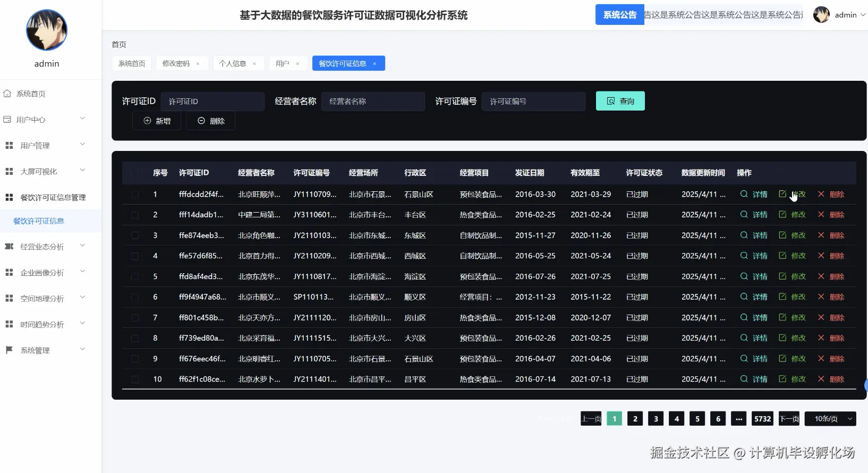Viewport: 868px width, 473px height.
Task: Expand the 空间地理分析 menu chevron
Action: pos(82,297)
